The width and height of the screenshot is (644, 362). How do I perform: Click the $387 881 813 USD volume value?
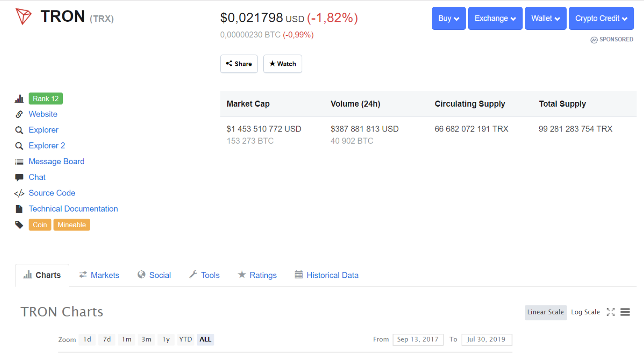(x=365, y=129)
